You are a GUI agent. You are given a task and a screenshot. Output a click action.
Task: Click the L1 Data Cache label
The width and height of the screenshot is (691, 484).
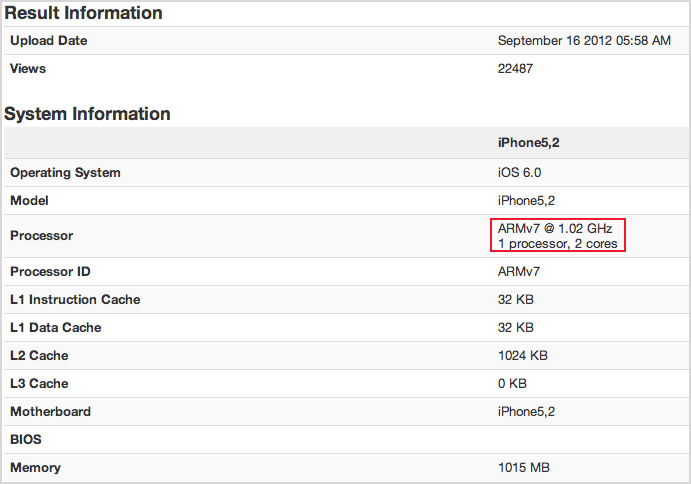click(56, 328)
